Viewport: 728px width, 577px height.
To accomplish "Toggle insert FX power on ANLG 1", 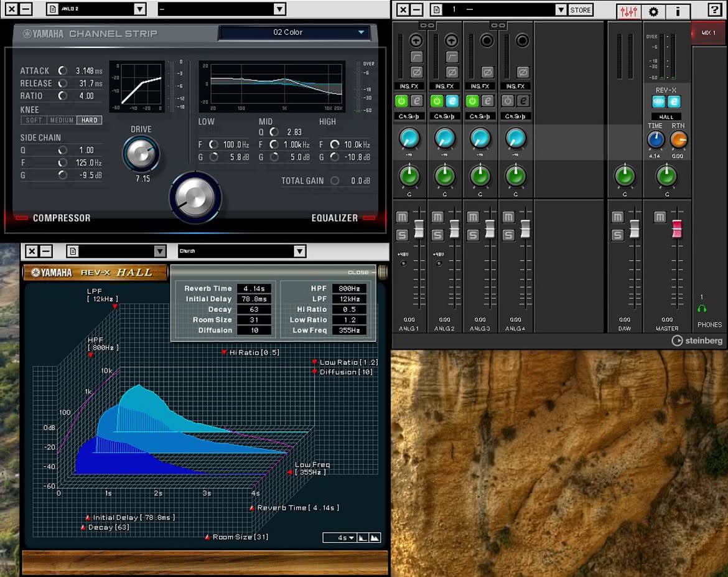I will 401,101.
